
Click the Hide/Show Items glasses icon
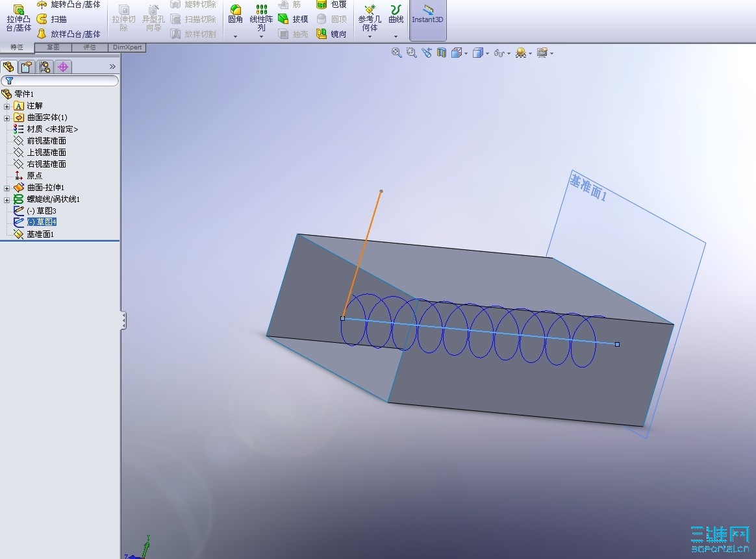click(x=499, y=53)
